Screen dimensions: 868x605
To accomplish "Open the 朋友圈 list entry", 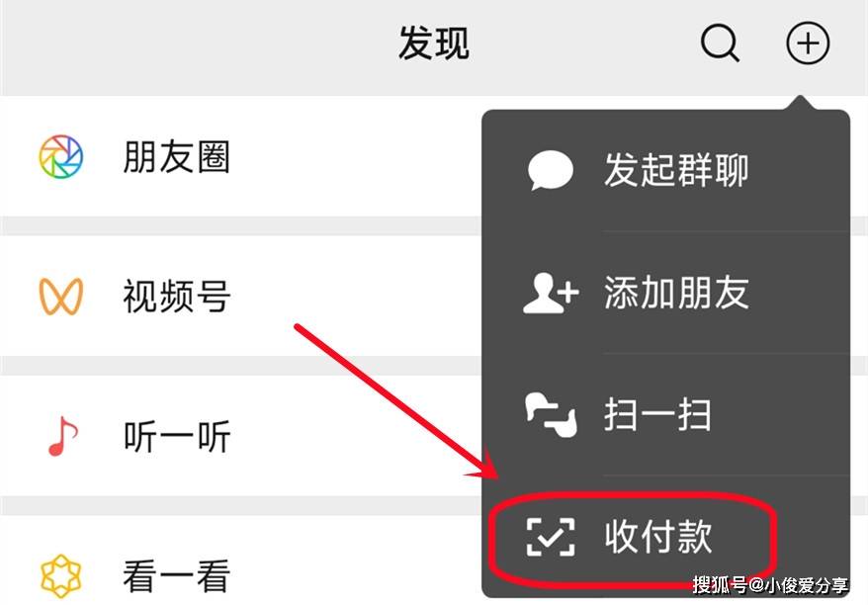I will click(241, 156).
